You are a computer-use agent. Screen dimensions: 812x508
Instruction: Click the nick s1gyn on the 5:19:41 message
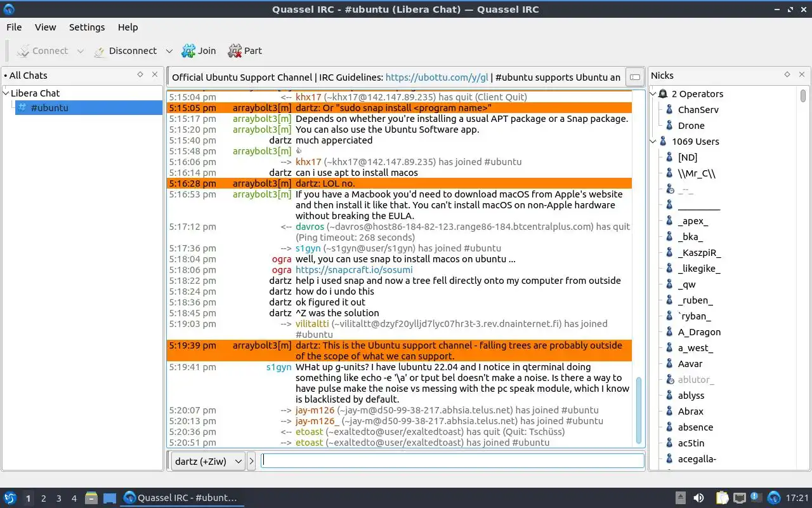[278, 366]
